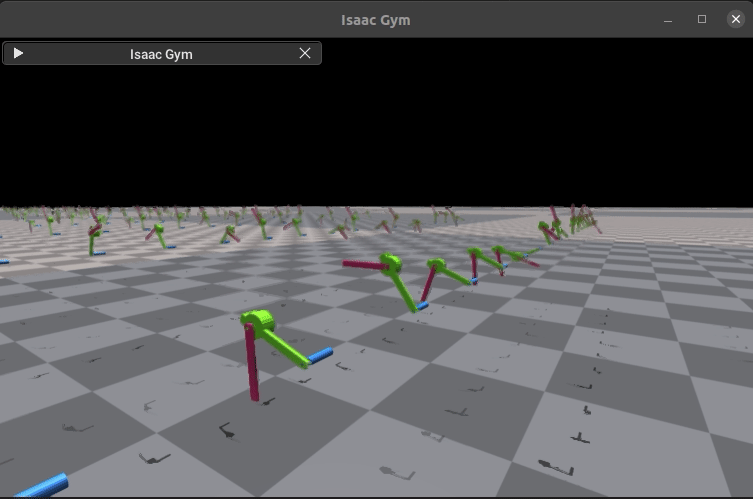
Task: Minimize the Isaac Gym window
Action: coord(668,20)
